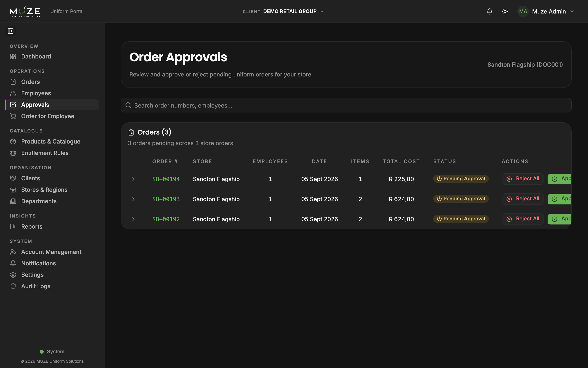Open the Reports page
The image size is (588, 368).
[52, 226]
